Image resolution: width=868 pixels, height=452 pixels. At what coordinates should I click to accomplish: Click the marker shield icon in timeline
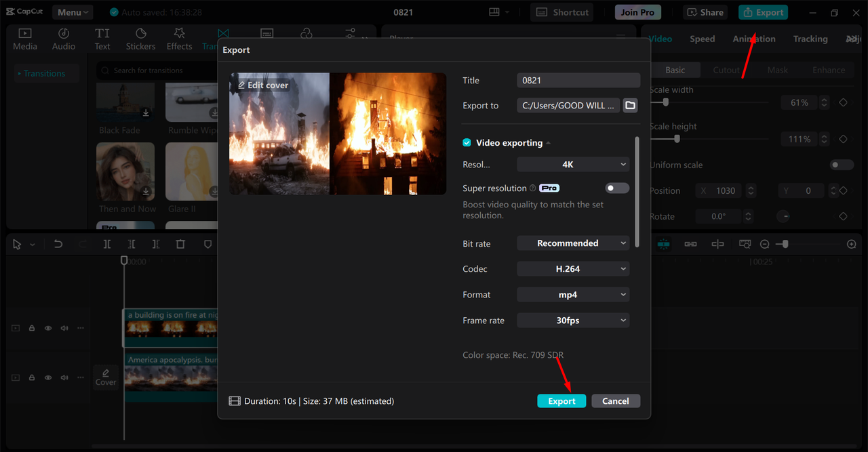[208, 244]
